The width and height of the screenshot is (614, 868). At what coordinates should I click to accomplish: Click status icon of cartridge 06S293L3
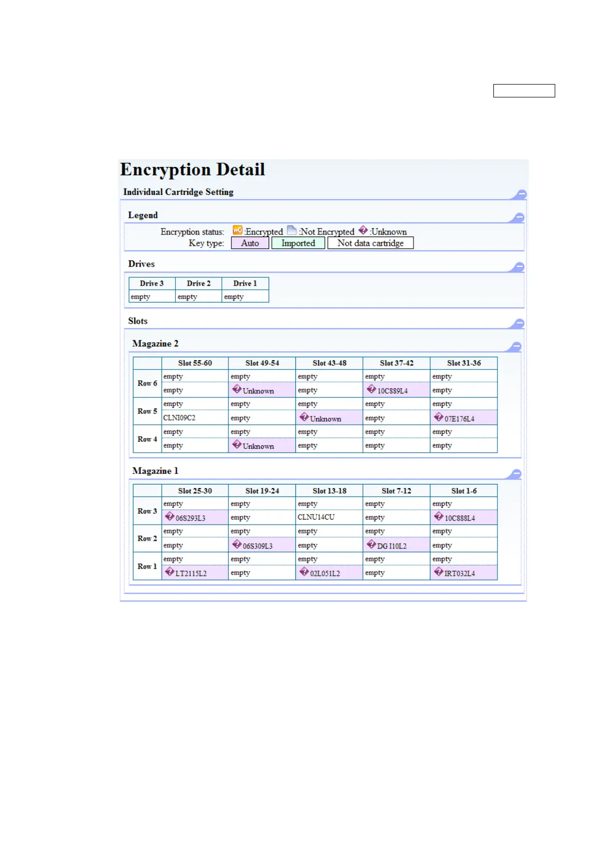click(x=170, y=516)
